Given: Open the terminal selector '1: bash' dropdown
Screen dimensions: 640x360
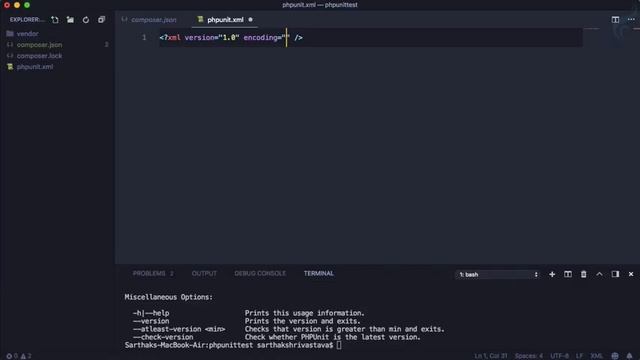Looking at the screenshot, I should coord(498,275).
